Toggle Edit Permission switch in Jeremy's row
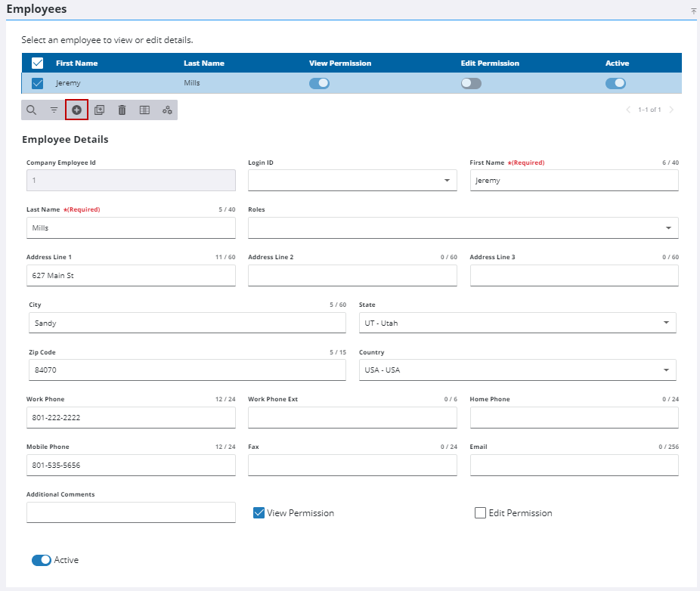 471,83
